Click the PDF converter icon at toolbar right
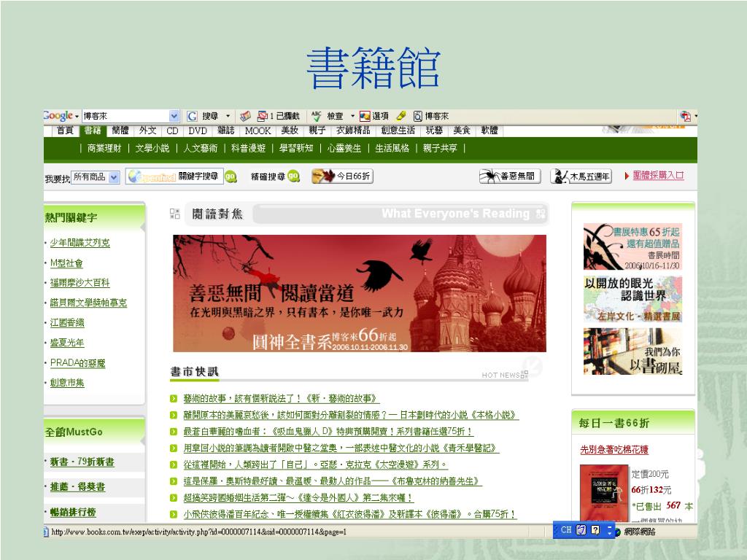747x560 pixels. coord(686,116)
